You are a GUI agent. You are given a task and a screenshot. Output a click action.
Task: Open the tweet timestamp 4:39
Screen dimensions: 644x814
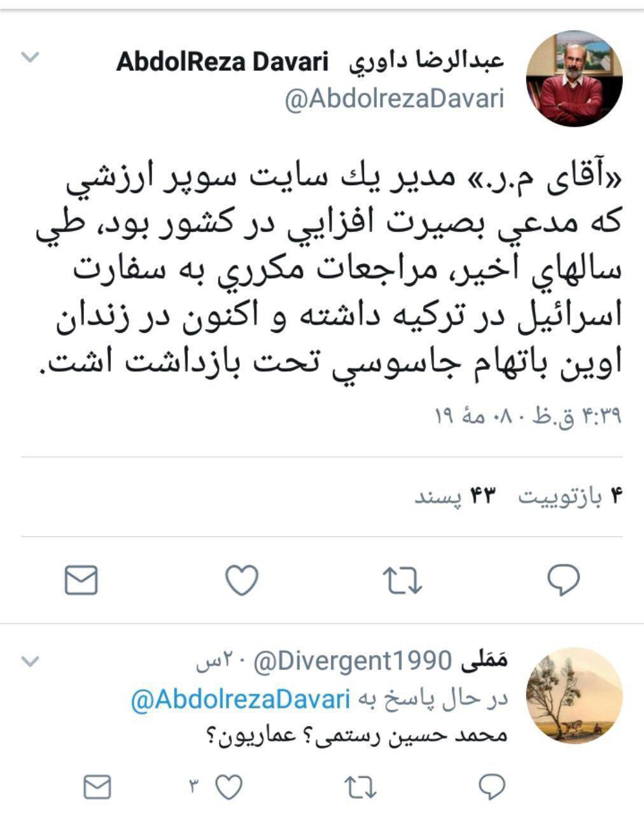coord(528,417)
